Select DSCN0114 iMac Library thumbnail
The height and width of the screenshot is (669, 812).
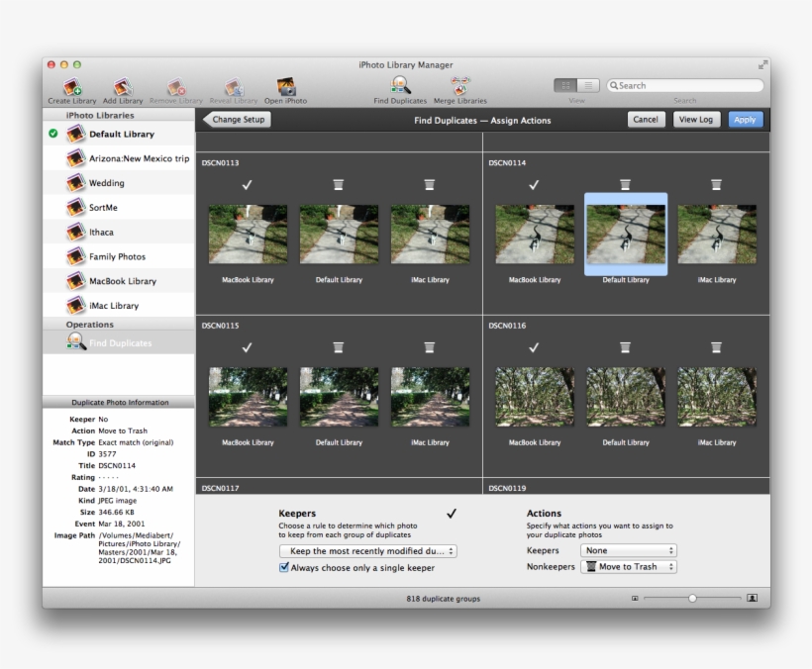pos(717,235)
